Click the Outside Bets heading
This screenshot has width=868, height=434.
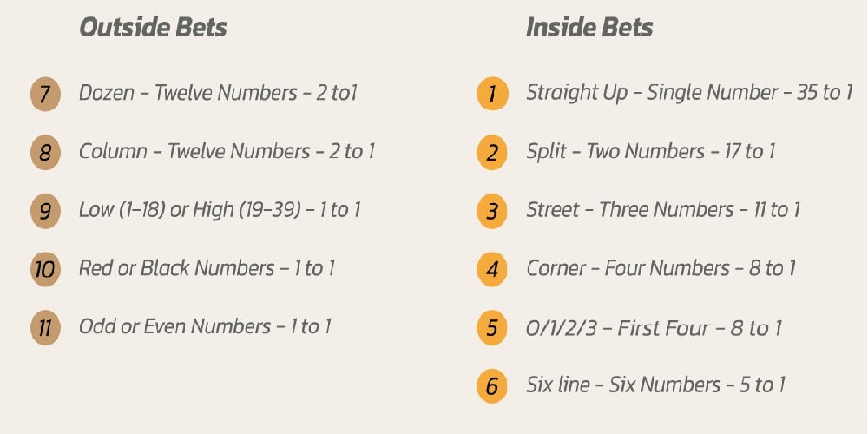[153, 27]
